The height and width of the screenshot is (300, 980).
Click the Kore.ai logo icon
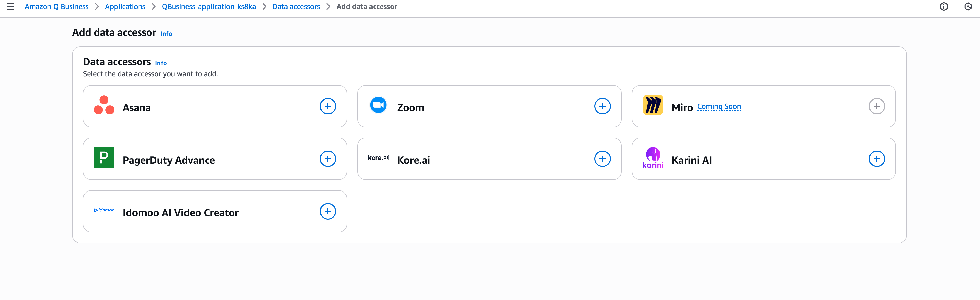[x=378, y=158]
